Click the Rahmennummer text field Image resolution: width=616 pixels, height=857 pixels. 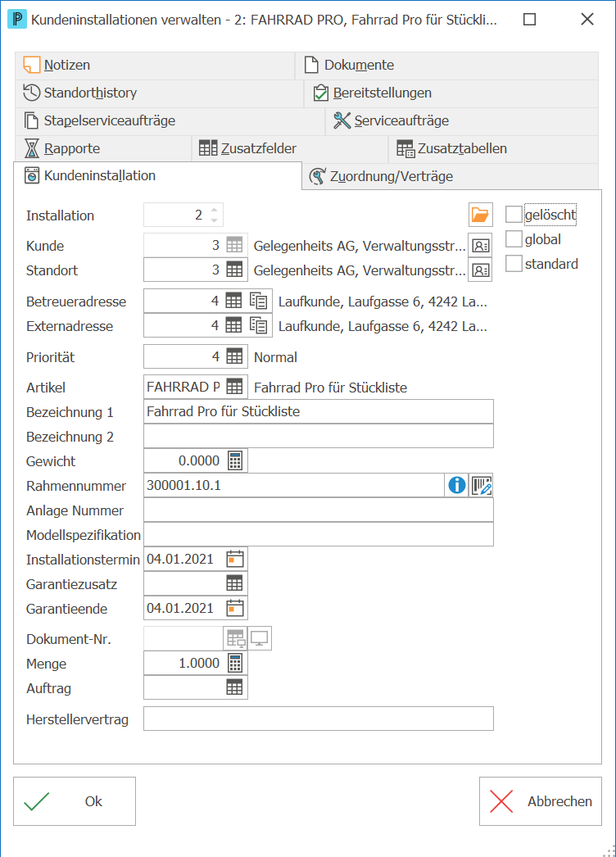[294, 485]
